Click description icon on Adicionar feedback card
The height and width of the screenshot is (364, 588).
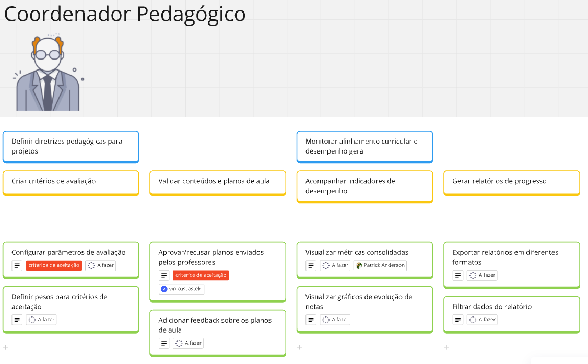(164, 343)
